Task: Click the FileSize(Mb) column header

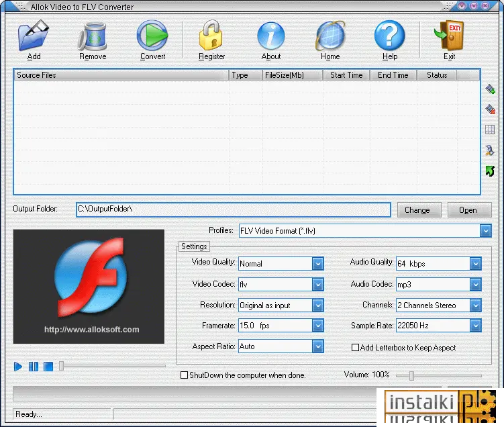Action: pos(293,75)
